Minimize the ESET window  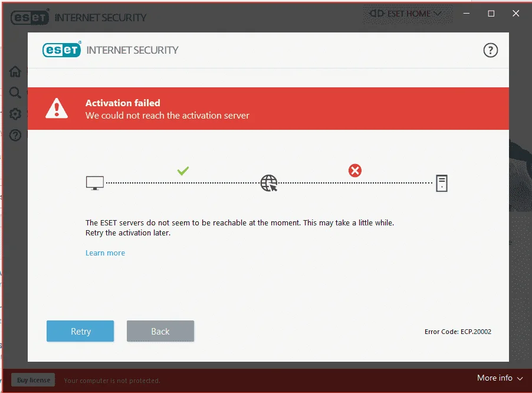click(x=467, y=14)
